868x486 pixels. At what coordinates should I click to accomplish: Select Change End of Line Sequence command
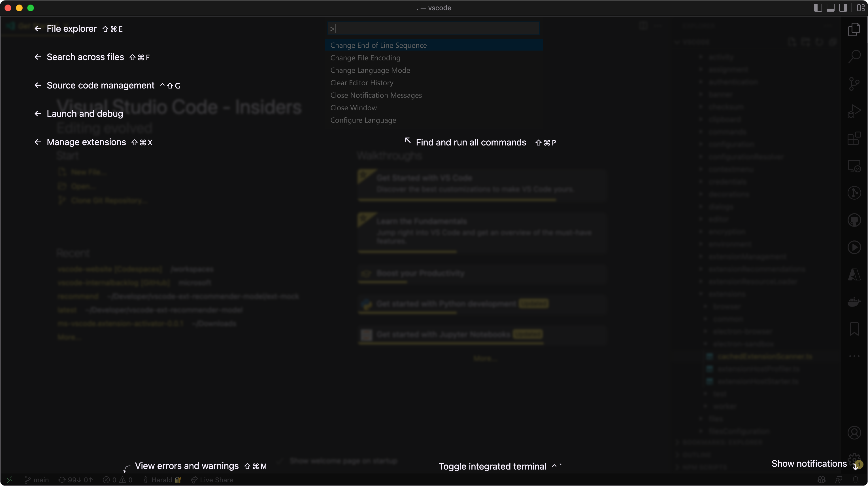coord(378,45)
